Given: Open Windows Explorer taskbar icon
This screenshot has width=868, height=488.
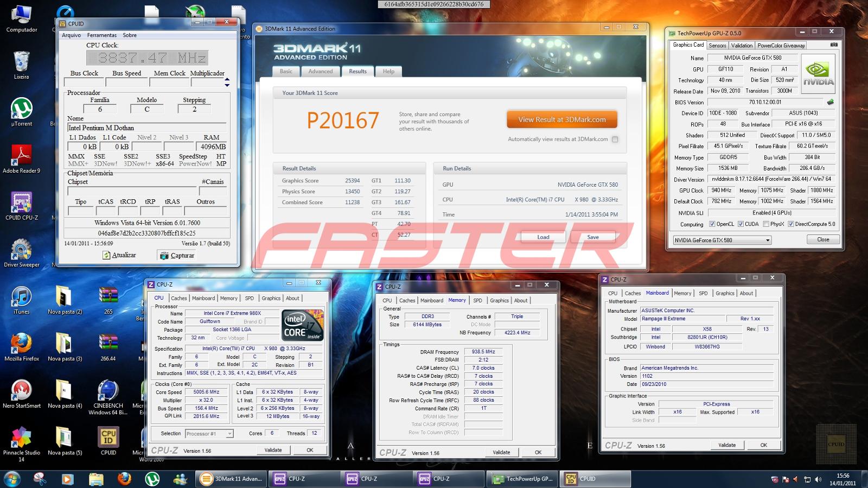Looking at the screenshot, I should click(x=96, y=479).
